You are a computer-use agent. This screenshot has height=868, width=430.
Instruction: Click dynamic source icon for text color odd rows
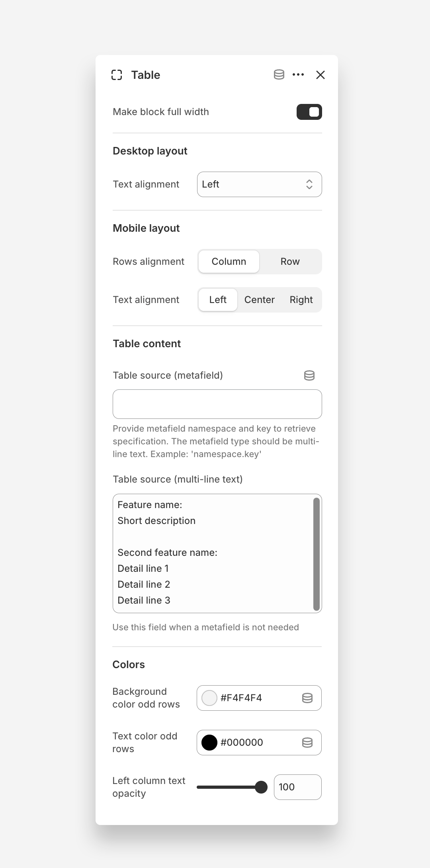(307, 743)
